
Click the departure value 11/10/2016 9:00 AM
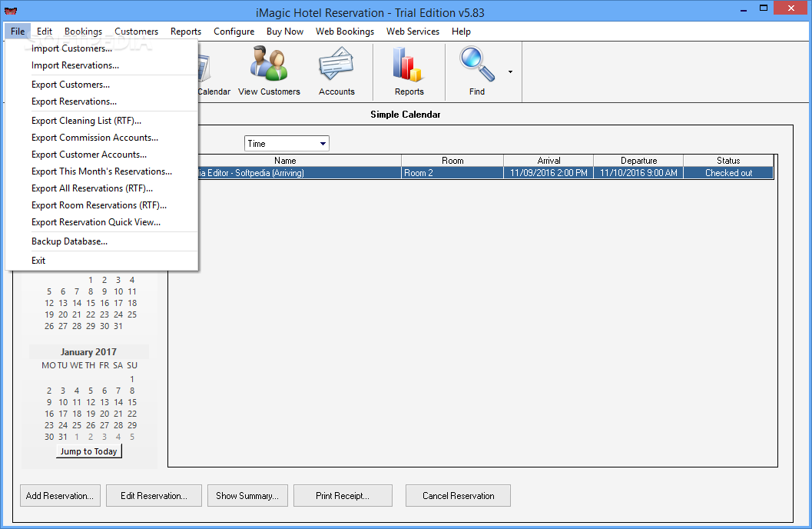(x=638, y=173)
